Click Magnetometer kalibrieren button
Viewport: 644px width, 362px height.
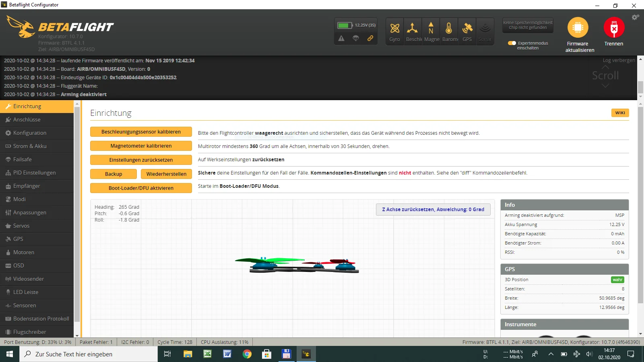(141, 146)
